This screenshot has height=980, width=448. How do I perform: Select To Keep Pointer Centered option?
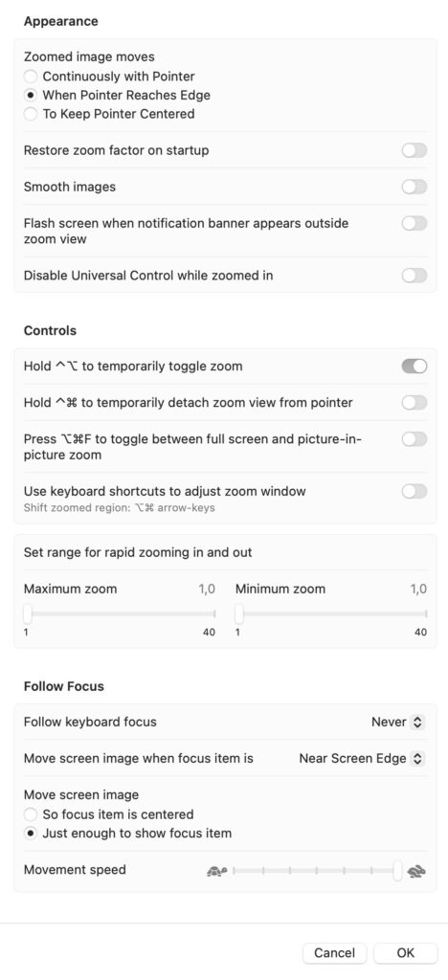pyautogui.click(x=31, y=115)
